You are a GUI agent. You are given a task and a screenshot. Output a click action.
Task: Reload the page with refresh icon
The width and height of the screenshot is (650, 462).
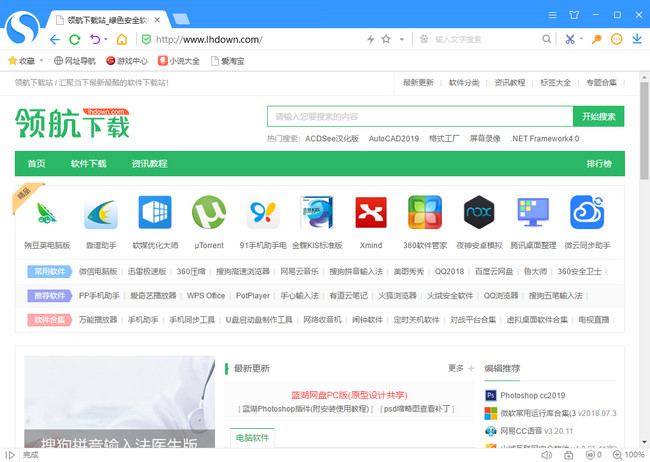[75, 40]
